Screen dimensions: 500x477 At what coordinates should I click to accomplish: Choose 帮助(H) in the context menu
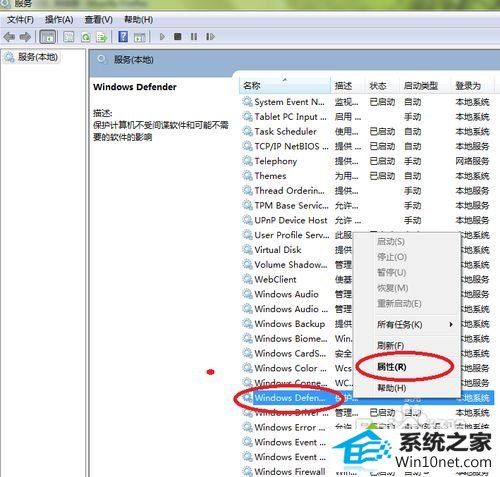(392, 388)
